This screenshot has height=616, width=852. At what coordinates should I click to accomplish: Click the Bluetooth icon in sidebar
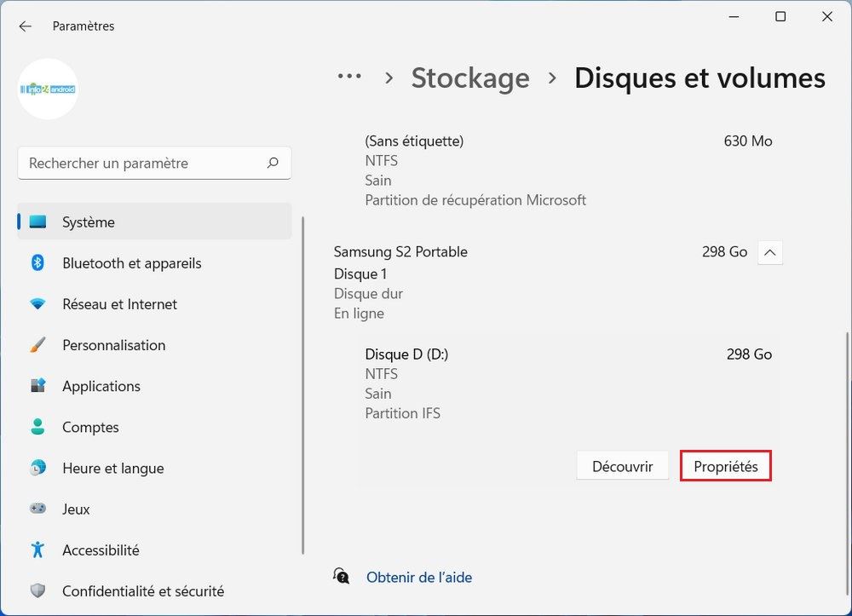point(37,263)
